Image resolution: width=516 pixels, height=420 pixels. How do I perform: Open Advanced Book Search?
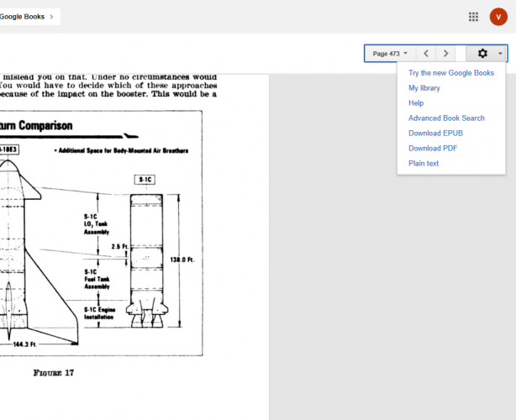[x=446, y=118]
